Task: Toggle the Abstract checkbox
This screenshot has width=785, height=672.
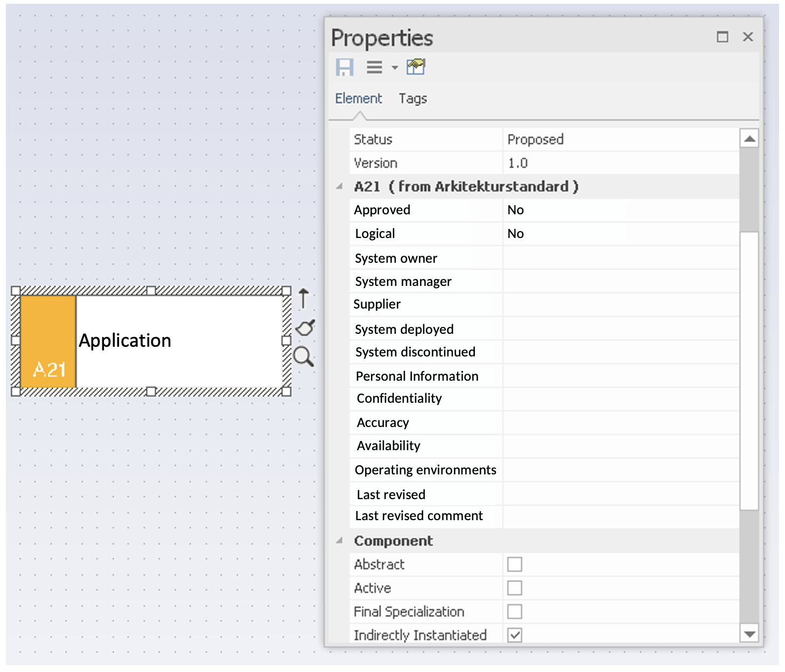Action: 515,564
